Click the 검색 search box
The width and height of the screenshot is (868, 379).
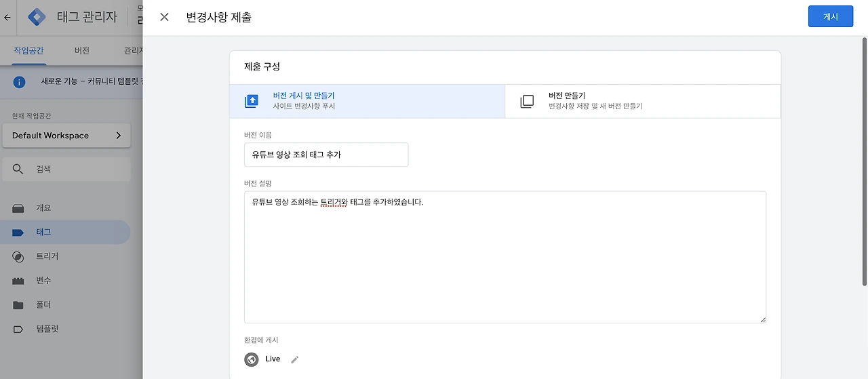66,169
